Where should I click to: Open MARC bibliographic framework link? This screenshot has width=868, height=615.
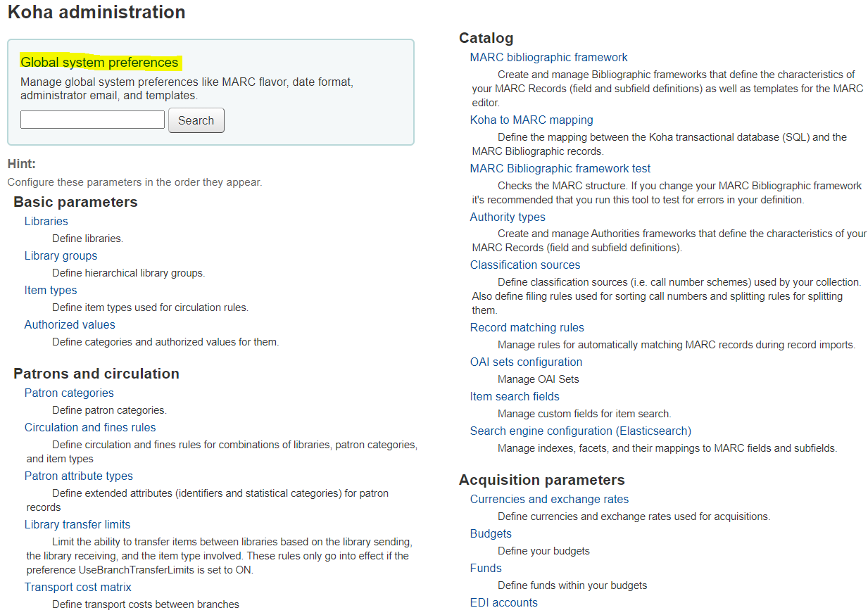[x=548, y=57]
